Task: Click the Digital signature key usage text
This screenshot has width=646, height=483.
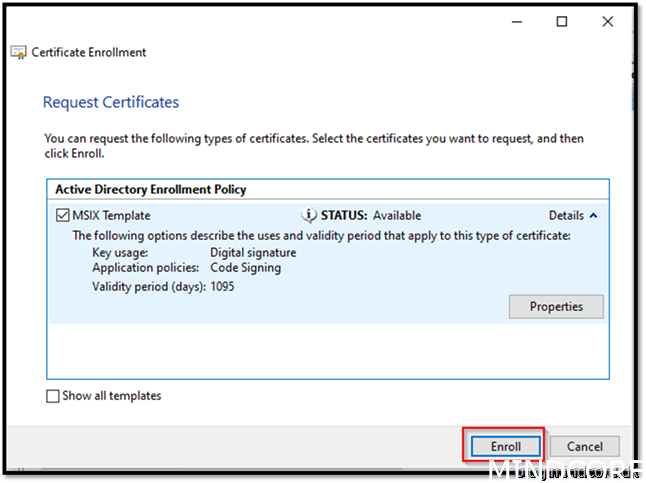Action: [253, 253]
